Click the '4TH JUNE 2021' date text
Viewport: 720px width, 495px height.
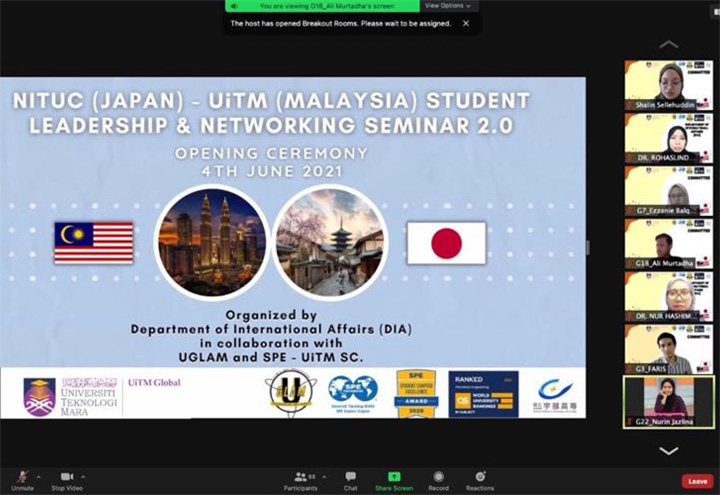[x=272, y=171]
